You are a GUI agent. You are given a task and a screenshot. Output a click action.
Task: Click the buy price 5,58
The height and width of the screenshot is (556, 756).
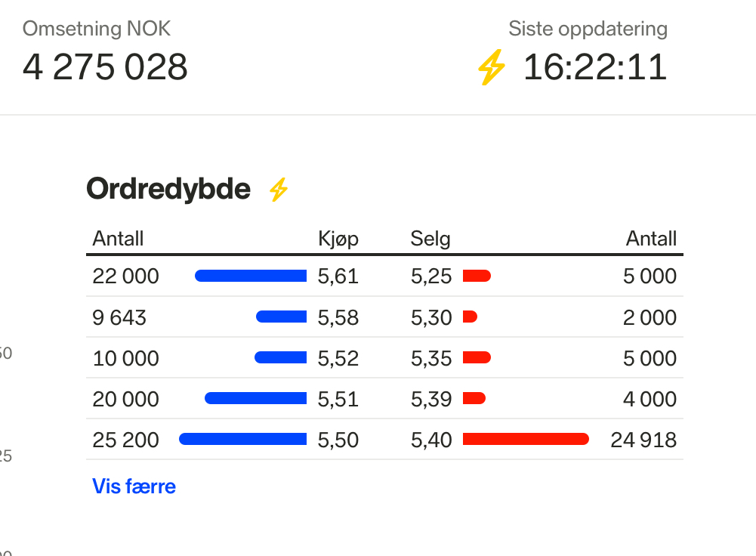[338, 317]
